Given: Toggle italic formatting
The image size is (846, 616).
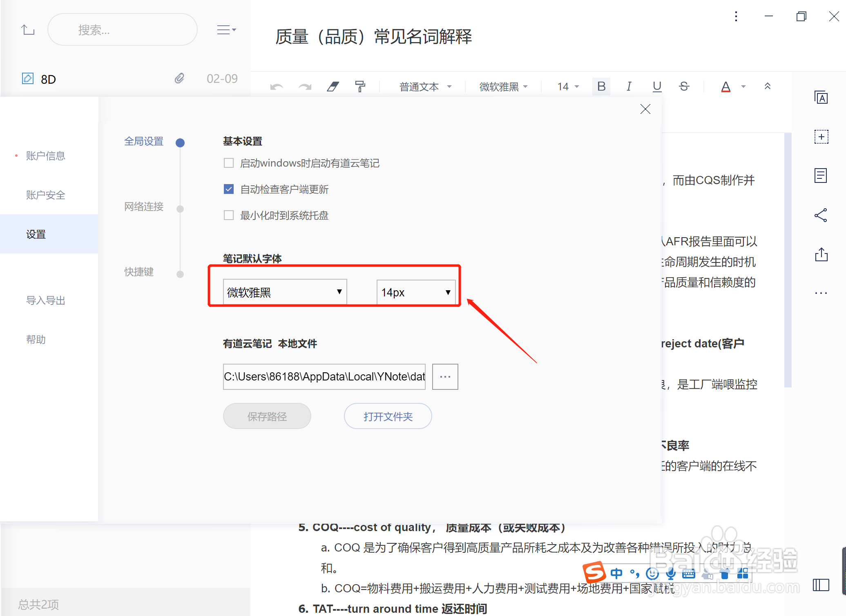Looking at the screenshot, I should coord(629,87).
